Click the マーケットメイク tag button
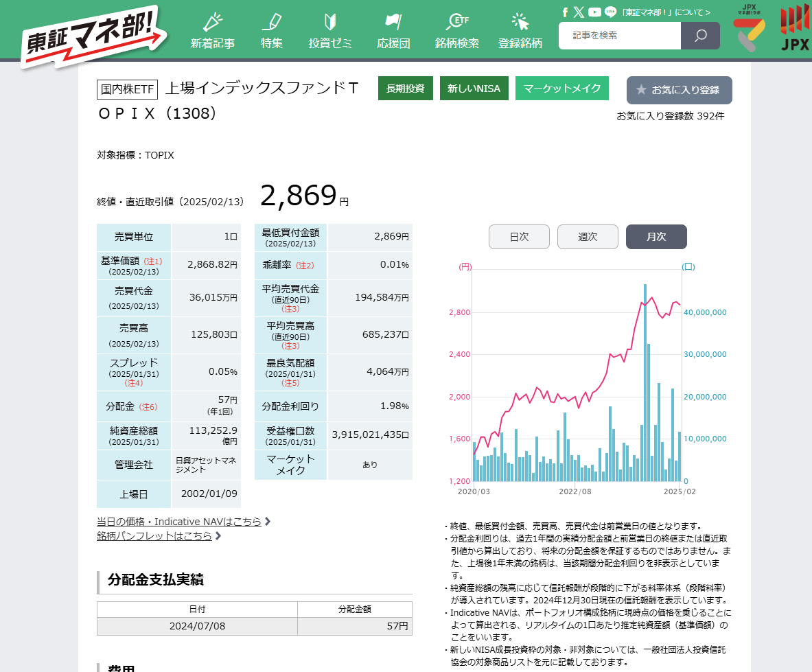Viewport: 812px width, 672px height. 562,88
